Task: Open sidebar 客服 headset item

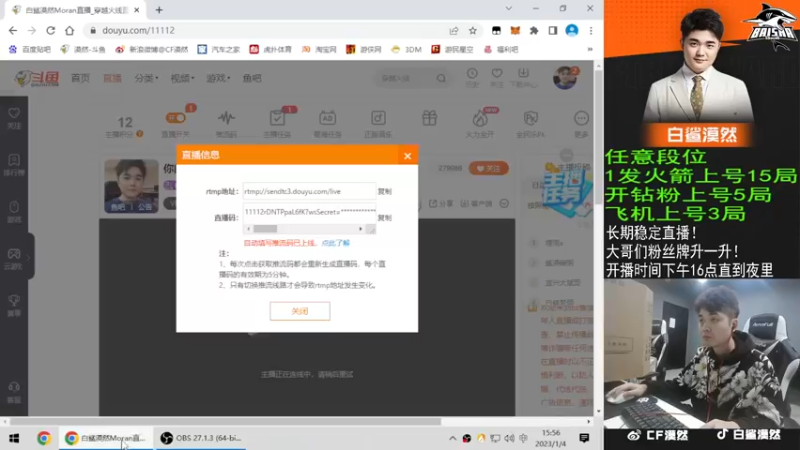Action: click(x=14, y=392)
